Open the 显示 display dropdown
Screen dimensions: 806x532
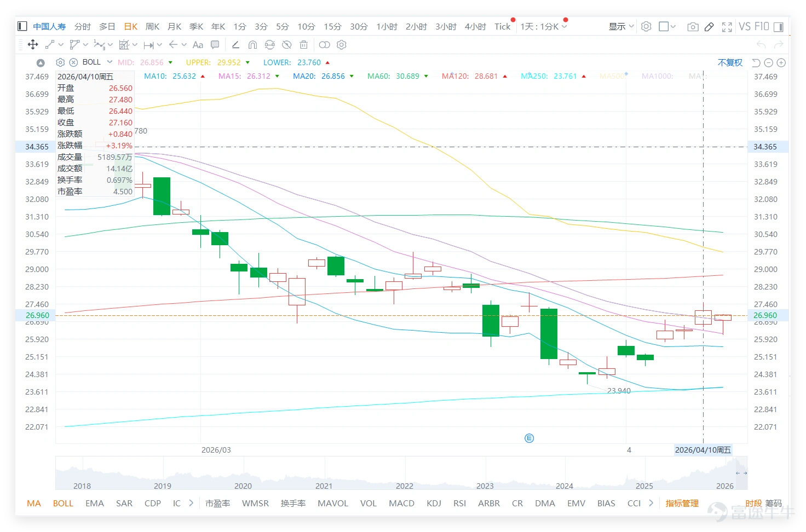[621, 26]
